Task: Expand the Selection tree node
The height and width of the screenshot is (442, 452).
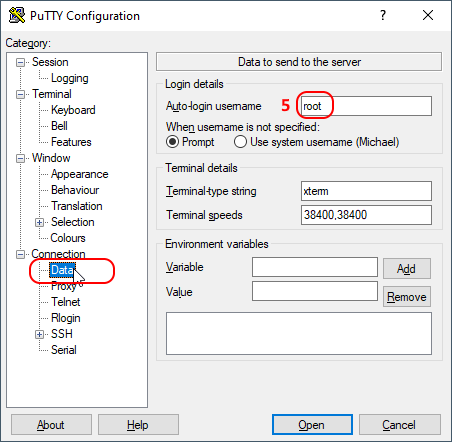Action: pos(40,223)
